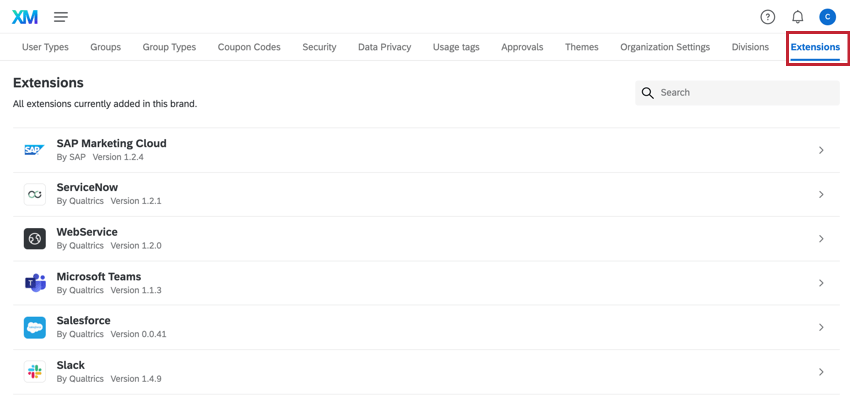Open the Microsoft Teams extension title
Screen dimensions: 850x400
click(99, 276)
